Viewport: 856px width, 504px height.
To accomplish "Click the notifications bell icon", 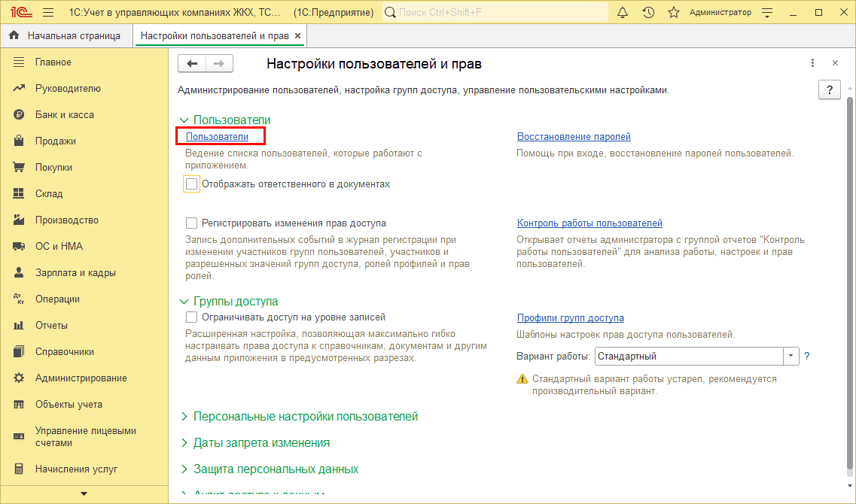I will pyautogui.click(x=622, y=13).
